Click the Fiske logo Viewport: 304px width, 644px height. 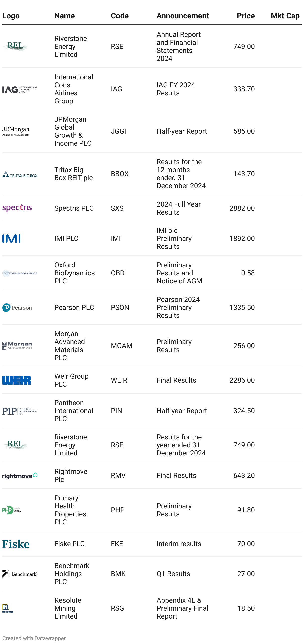pos(16,544)
